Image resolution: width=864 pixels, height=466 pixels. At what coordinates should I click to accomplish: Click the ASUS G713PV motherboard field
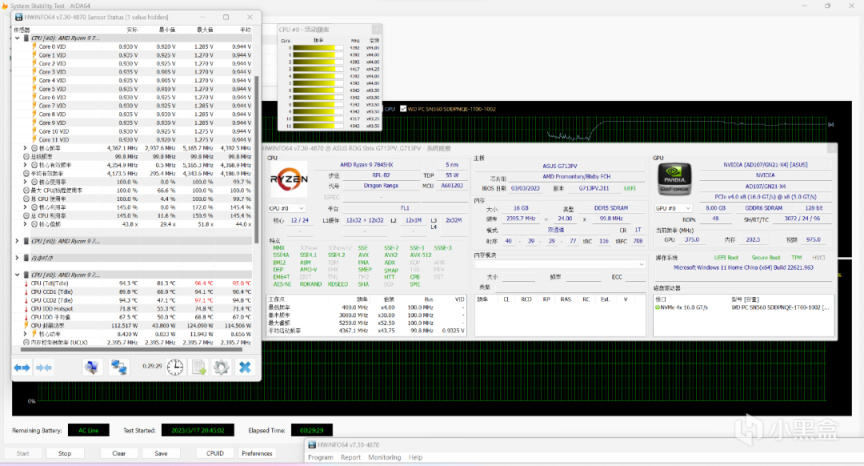560,166
